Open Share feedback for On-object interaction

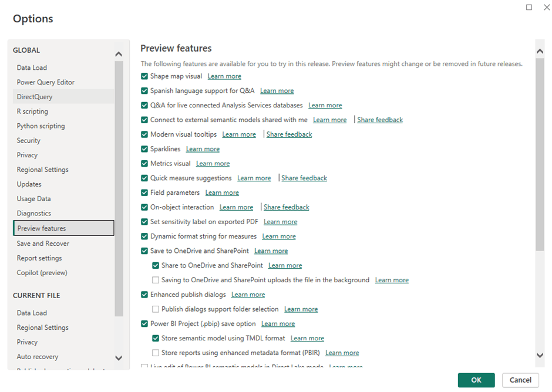click(286, 207)
